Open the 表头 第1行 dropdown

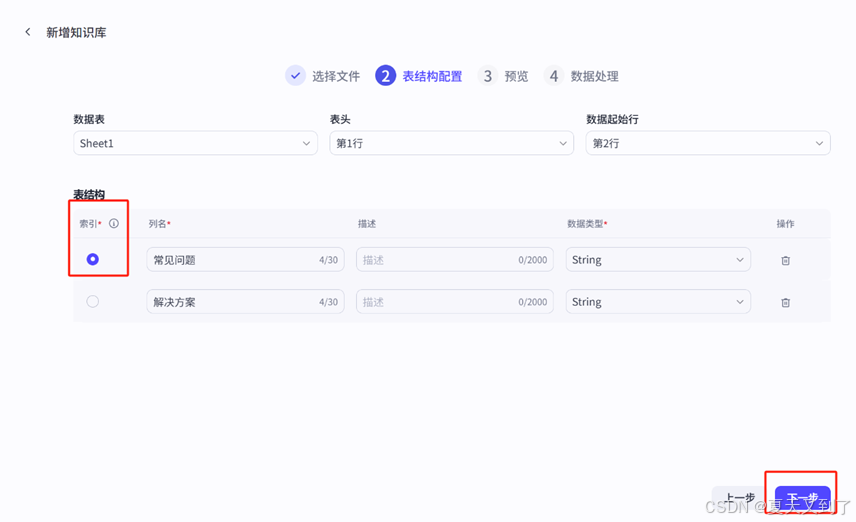[x=451, y=143]
